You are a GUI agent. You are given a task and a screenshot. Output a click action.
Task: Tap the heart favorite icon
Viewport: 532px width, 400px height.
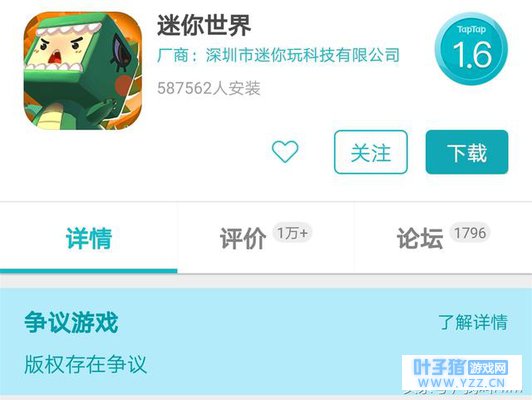[285, 151]
